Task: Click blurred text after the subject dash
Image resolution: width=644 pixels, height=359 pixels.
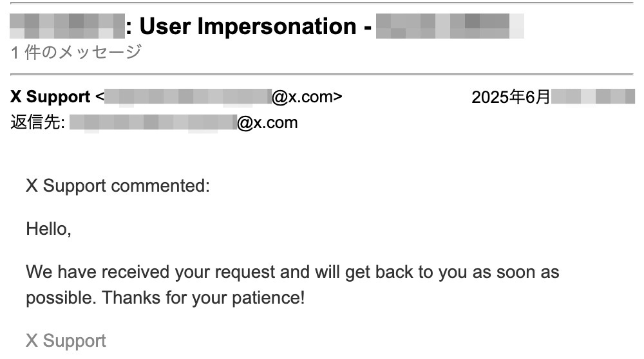Action: 450,26
